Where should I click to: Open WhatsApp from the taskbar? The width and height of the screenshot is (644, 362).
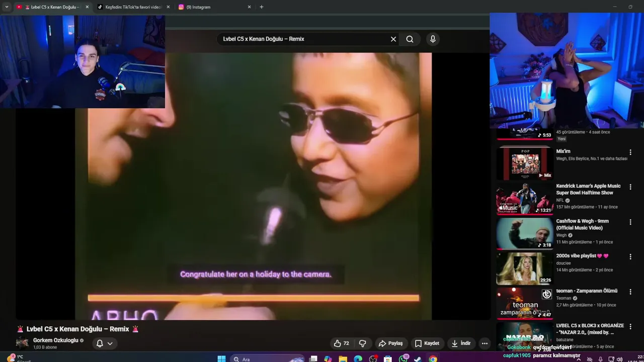tap(403, 359)
